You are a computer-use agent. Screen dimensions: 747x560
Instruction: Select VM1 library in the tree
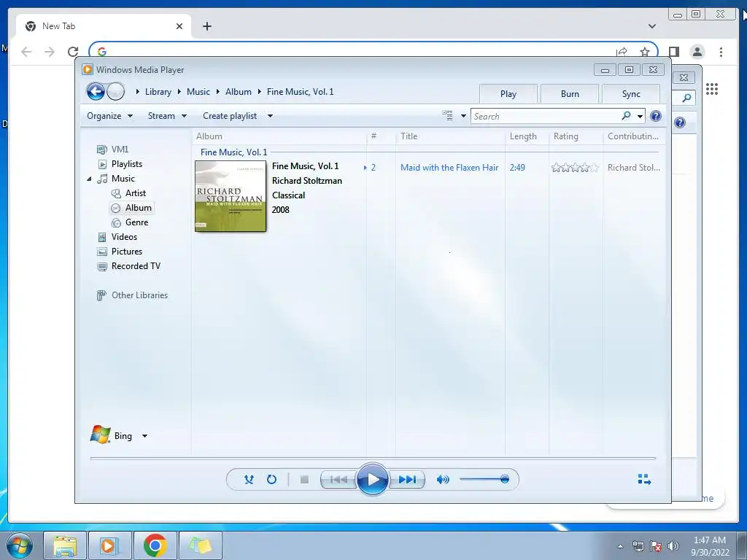120,149
